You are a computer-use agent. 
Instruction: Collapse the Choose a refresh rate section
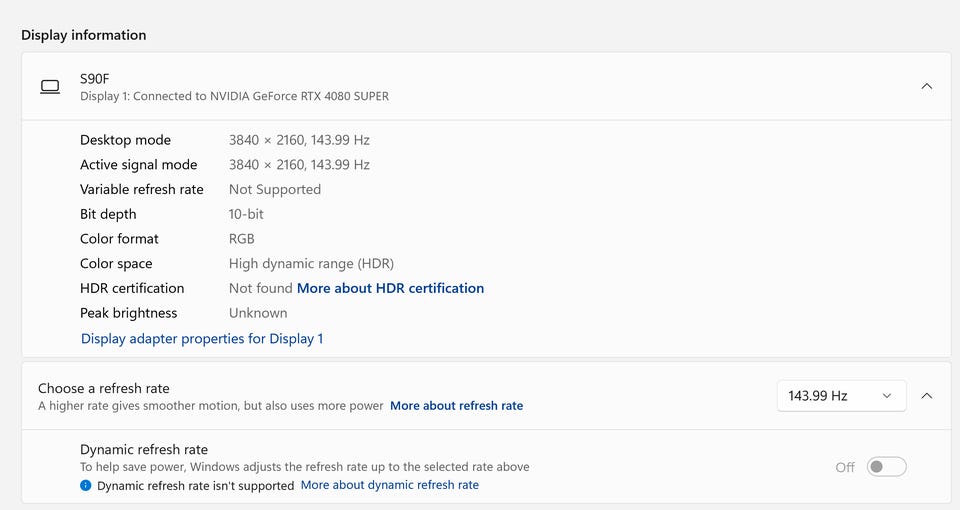926,396
